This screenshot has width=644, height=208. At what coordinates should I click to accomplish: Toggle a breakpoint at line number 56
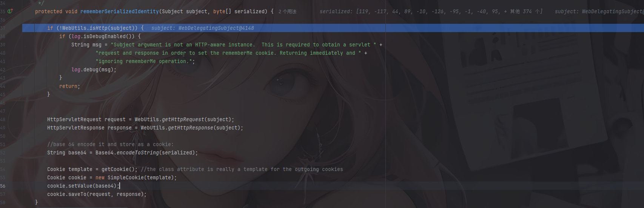click(x=3, y=186)
